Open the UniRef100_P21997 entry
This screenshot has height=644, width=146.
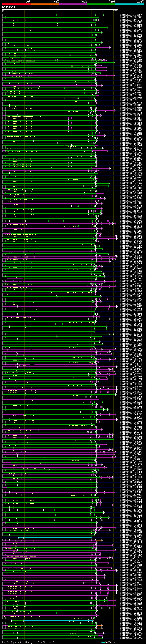pyautogui.click(x=131, y=218)
